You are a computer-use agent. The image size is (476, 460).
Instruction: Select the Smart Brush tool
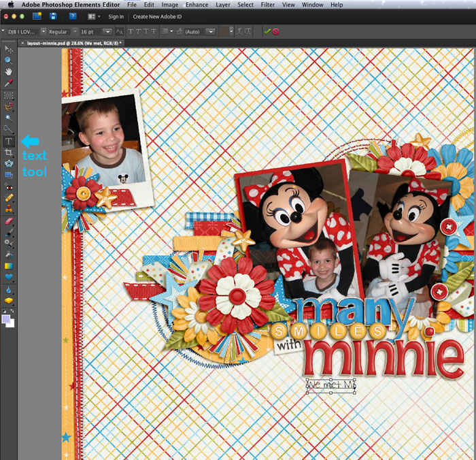coord(8,244)
